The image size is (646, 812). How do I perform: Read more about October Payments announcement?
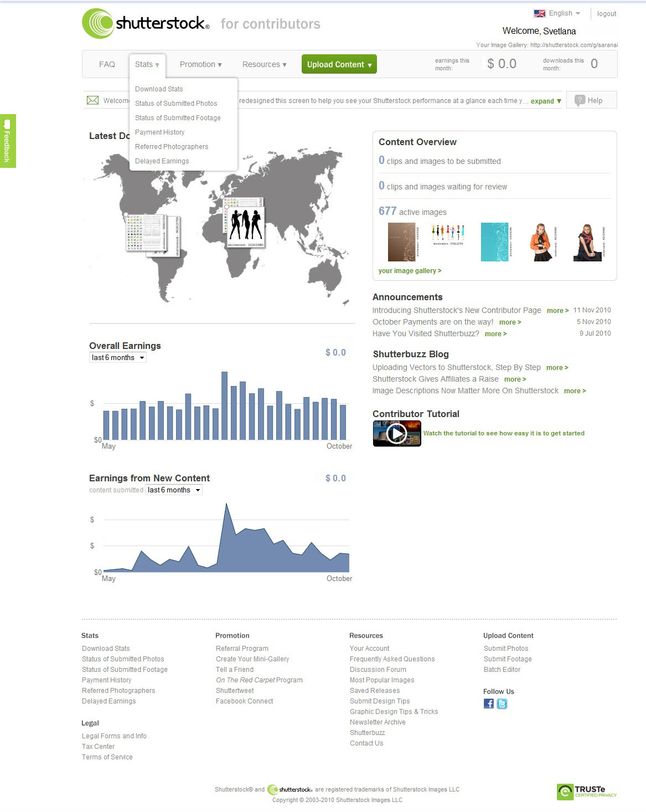(510, 322)
